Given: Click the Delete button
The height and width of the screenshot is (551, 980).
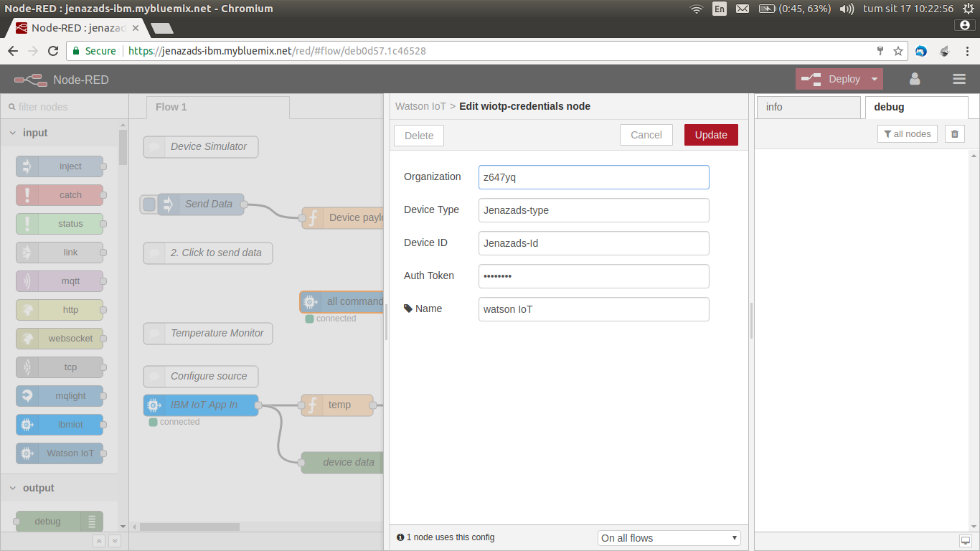Looking at the screenshot, I should [419, 136].
